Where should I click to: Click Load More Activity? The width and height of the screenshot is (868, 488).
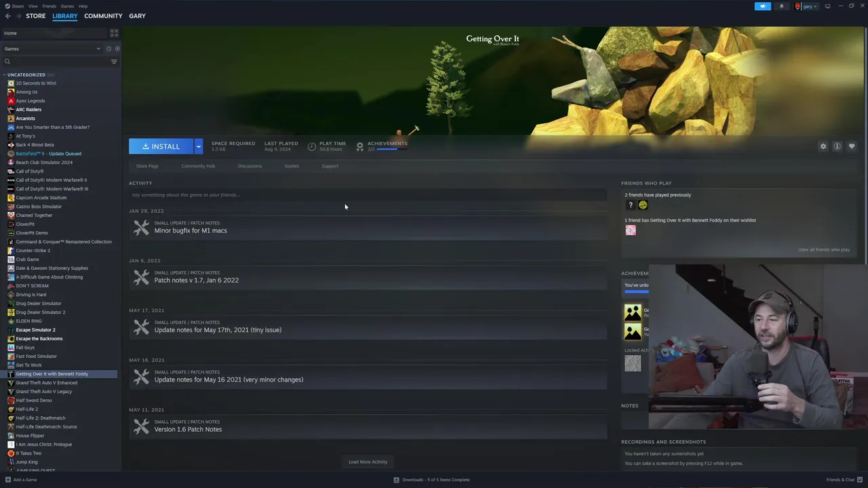click(368, 462)
